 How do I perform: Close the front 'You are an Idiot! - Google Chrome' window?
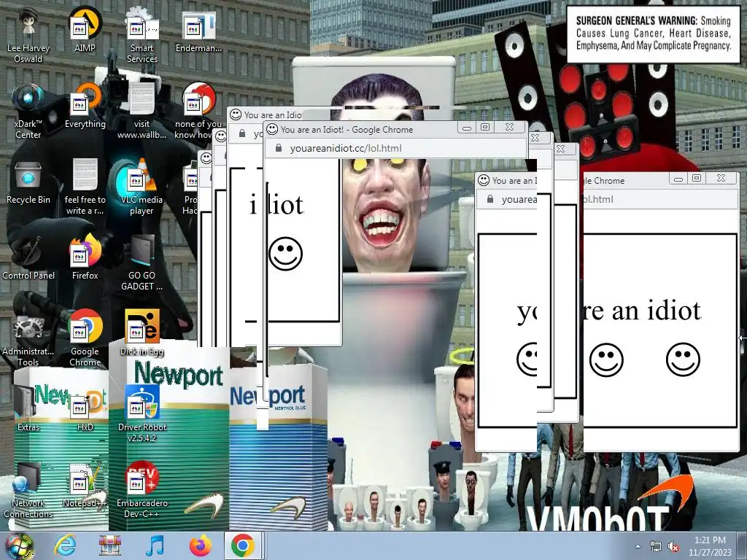(x=509, y=127)
